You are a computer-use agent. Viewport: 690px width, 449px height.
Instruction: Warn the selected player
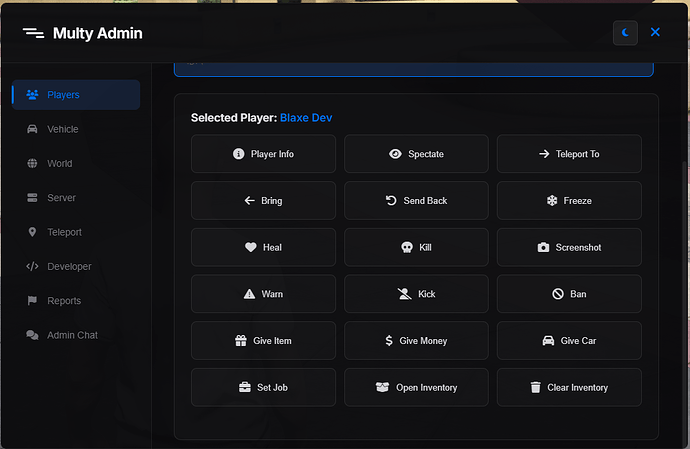point(263,294)
